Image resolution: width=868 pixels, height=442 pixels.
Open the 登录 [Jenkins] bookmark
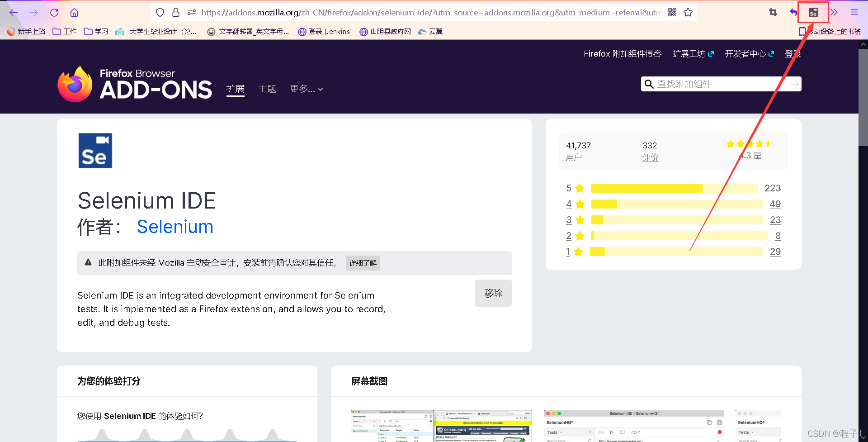click(x=325, y=32)
